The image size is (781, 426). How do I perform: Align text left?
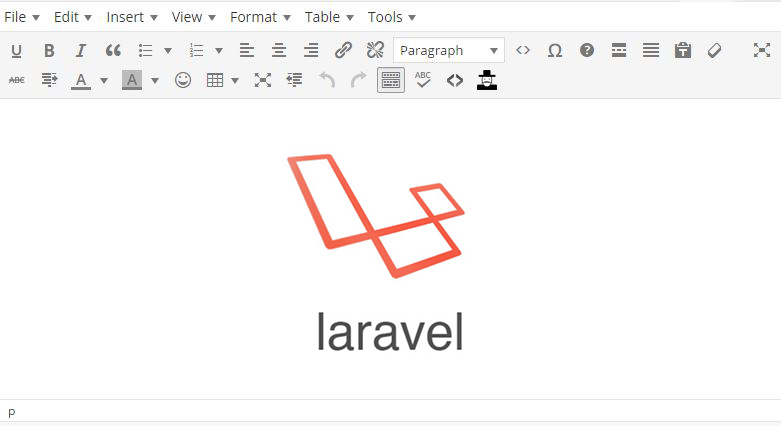pyautogui.click(x=247, y=50)
